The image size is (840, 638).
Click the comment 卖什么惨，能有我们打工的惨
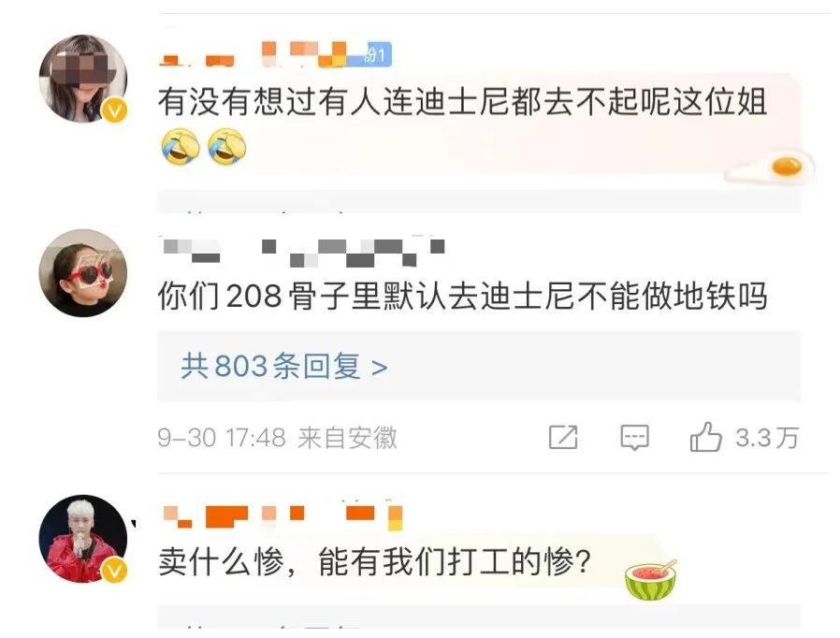click(374, 561)
